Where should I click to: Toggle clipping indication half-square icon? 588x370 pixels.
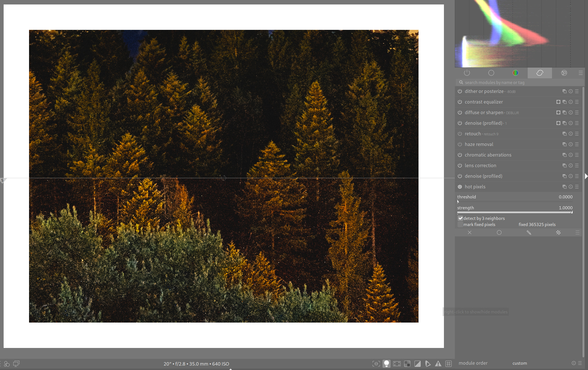pyautogui.click(x=417, y=364)
